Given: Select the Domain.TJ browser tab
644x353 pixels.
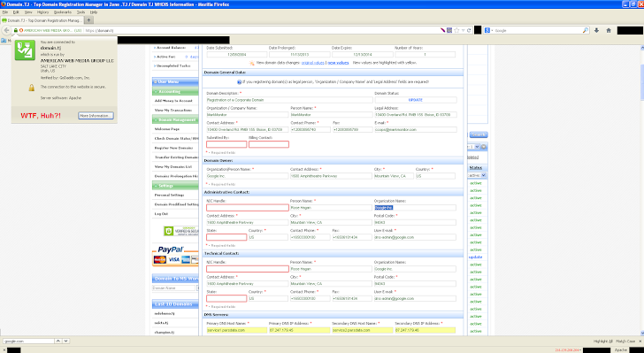Looking at the screenshot, I should coord(42,19).
